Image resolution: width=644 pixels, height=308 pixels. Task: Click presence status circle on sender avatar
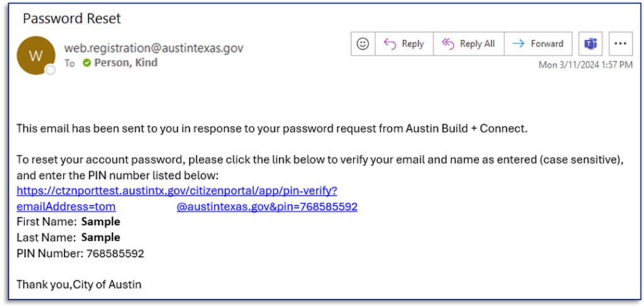[x=50, y=70]
